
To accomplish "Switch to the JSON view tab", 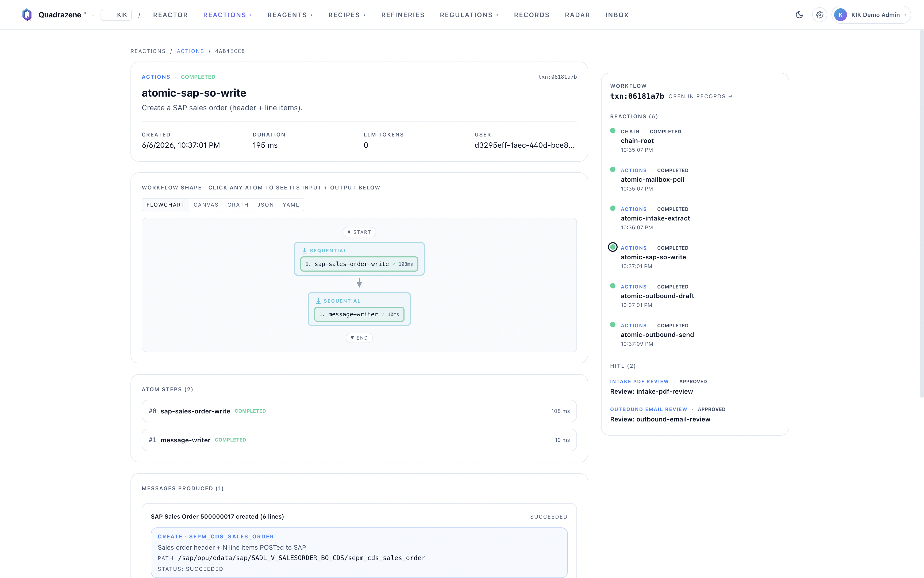I will 265,205.
